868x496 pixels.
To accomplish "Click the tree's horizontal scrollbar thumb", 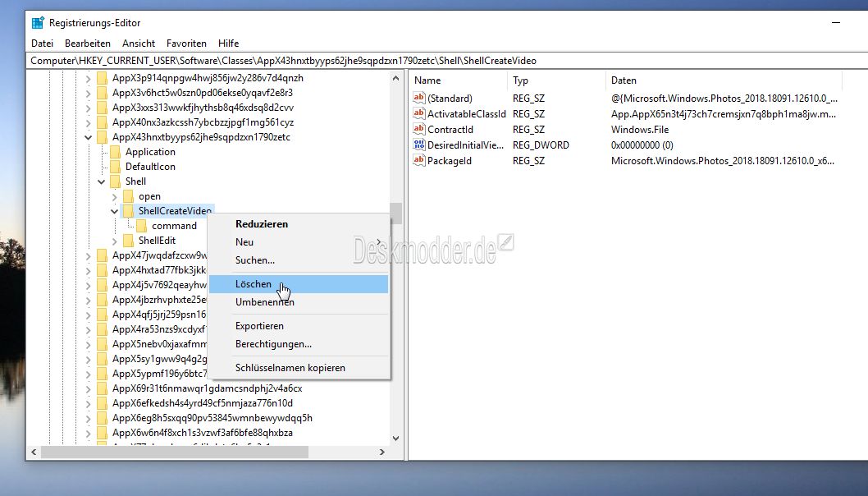I will coord(175,452).
